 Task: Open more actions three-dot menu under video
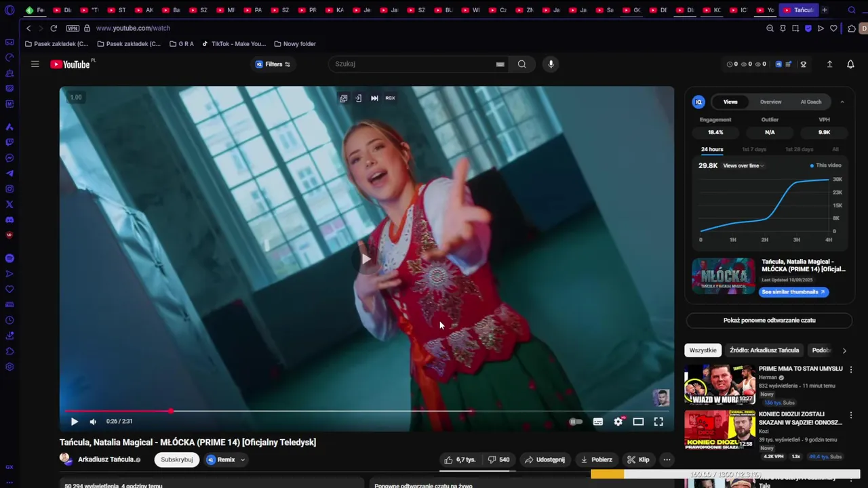click(667, 460)
